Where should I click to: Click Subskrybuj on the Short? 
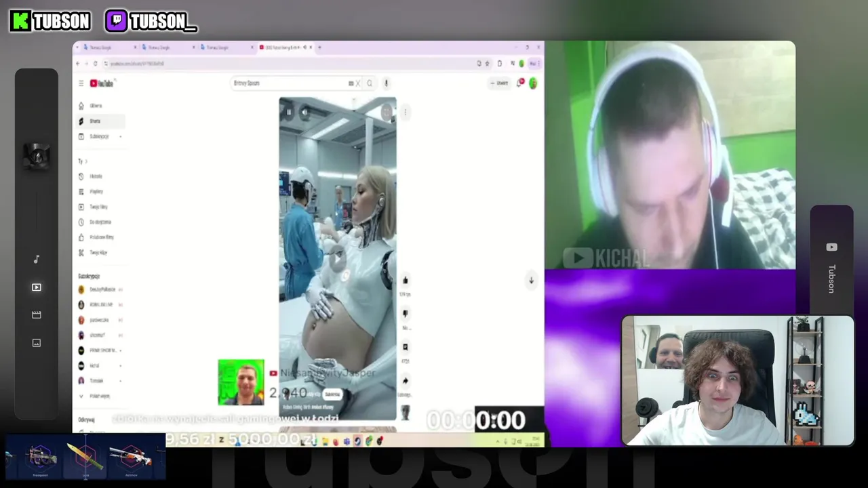(x=332, y=394)
